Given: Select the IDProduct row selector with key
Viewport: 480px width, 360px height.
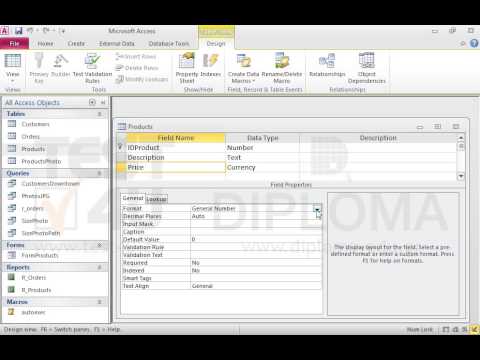Looking at the screenshot, I should [121, 147].
